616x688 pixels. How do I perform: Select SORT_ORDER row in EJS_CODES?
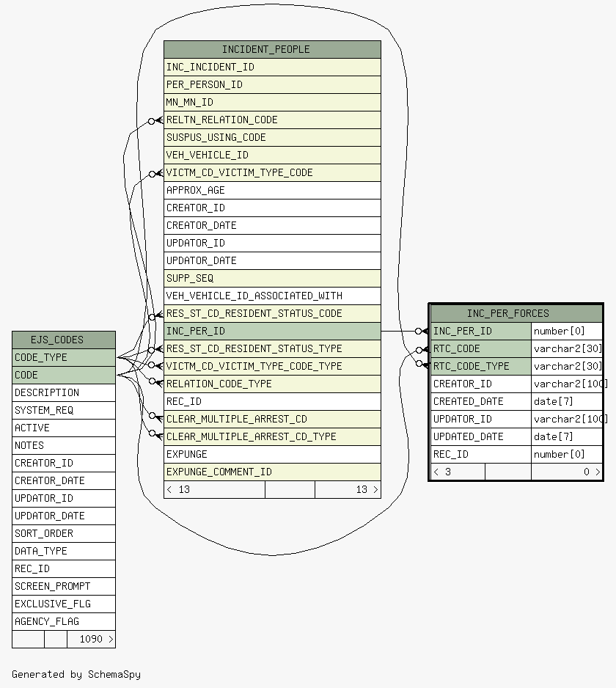pyautogui.click(x=64, y=533)
